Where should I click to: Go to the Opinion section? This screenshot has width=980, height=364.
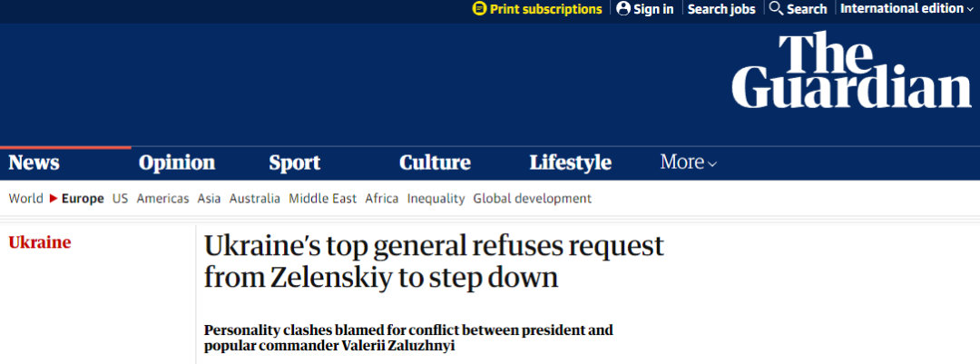177,162
